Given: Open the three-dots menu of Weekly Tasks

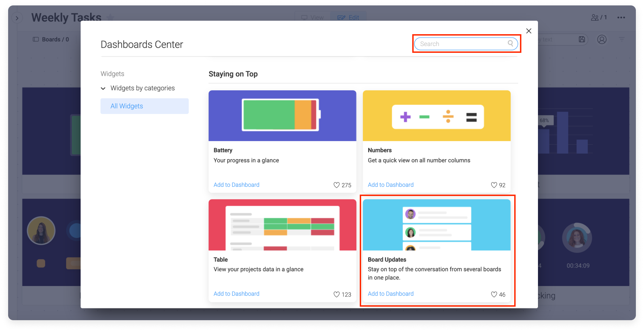Looking at the screenshot, I should point(621,18).
